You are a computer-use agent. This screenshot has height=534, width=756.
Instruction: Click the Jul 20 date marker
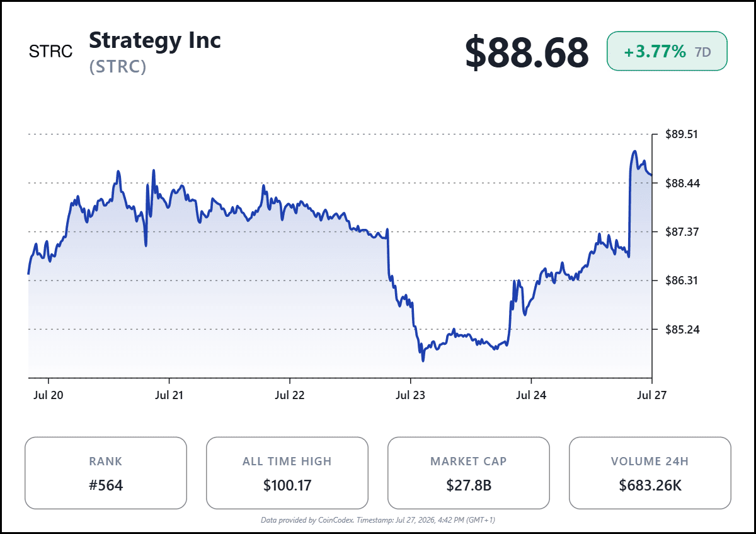pos(48,395)
